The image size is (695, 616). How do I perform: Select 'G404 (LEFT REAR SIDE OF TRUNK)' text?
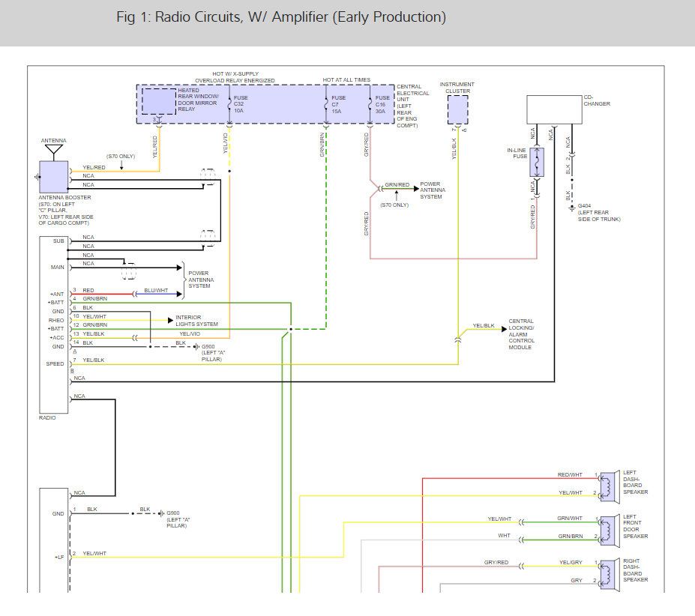click(599, 212)
